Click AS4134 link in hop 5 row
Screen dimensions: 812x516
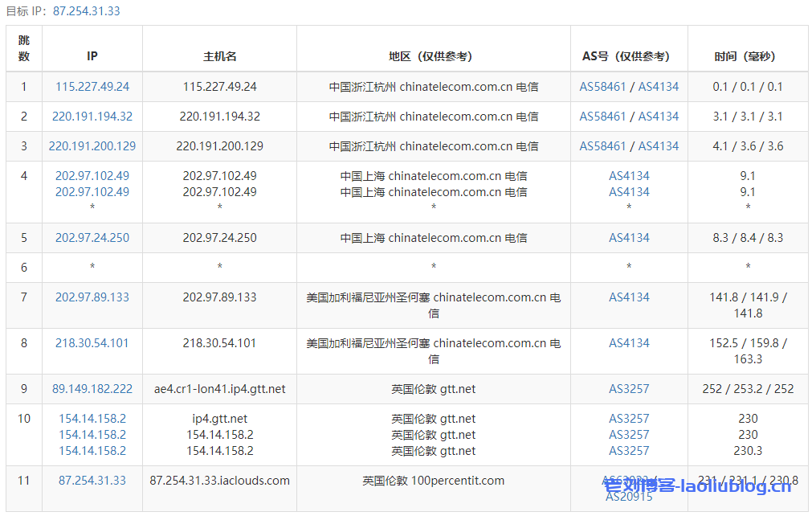point(629,238)
